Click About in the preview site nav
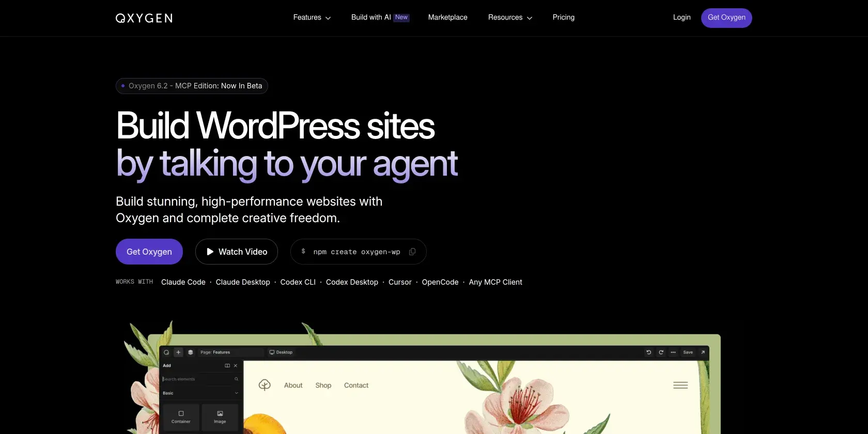The width and height of the screenshot is (868, 434). [293, 385]
